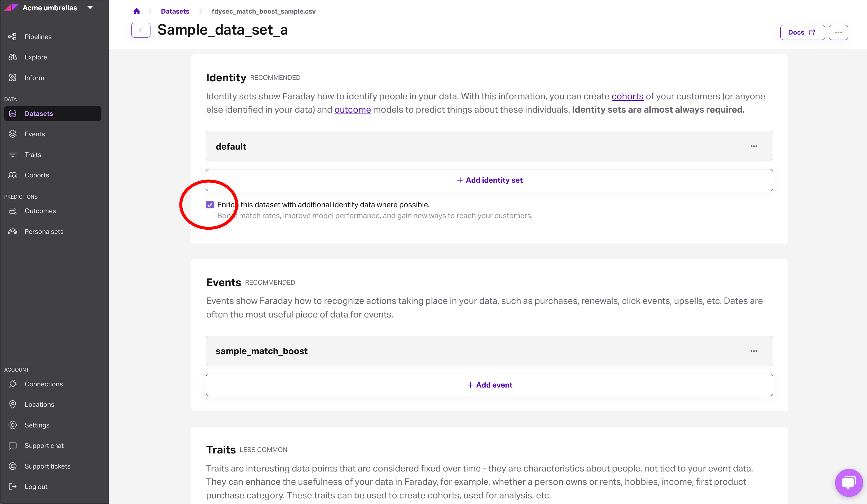Uncheck the Enrich this dataset checkbox

pos(210,205)
